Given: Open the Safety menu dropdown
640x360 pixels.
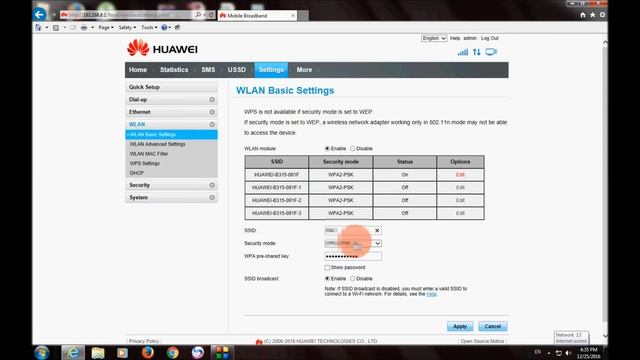Looking at the screenshot, I should click(127, 27).
